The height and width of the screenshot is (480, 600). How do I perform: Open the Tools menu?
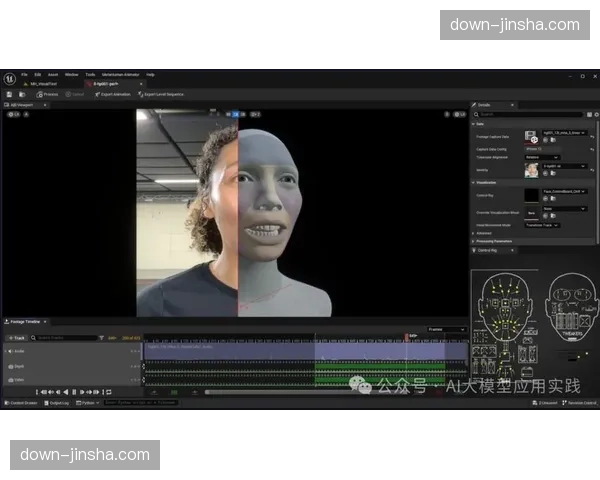pyautogui.click(x=90, y=74)
